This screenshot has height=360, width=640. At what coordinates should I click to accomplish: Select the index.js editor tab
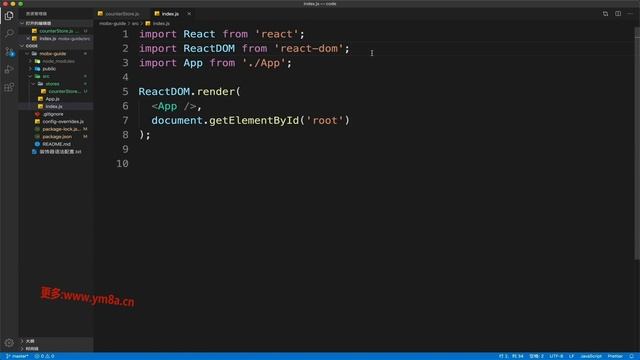point(170,14)
